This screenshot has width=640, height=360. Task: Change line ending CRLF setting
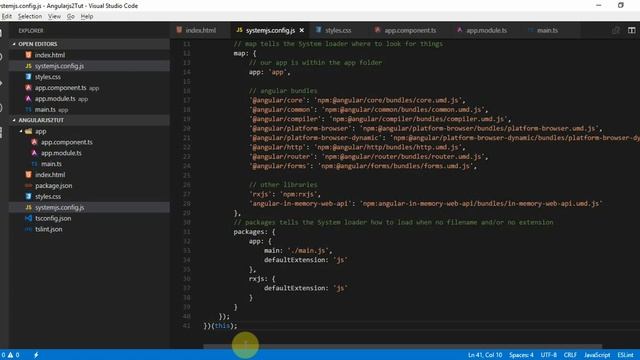click(x=570, y=355)
